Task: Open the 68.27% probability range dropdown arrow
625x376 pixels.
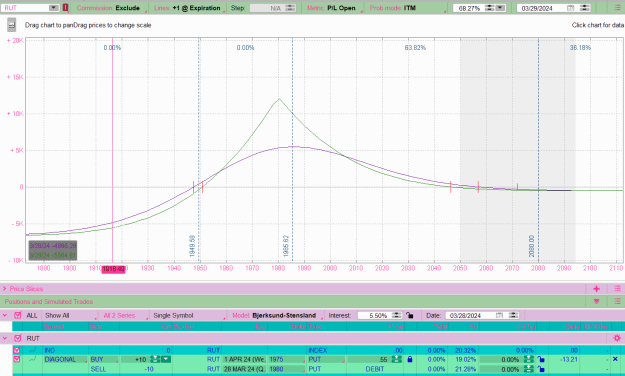Action: tap(500, 8)
